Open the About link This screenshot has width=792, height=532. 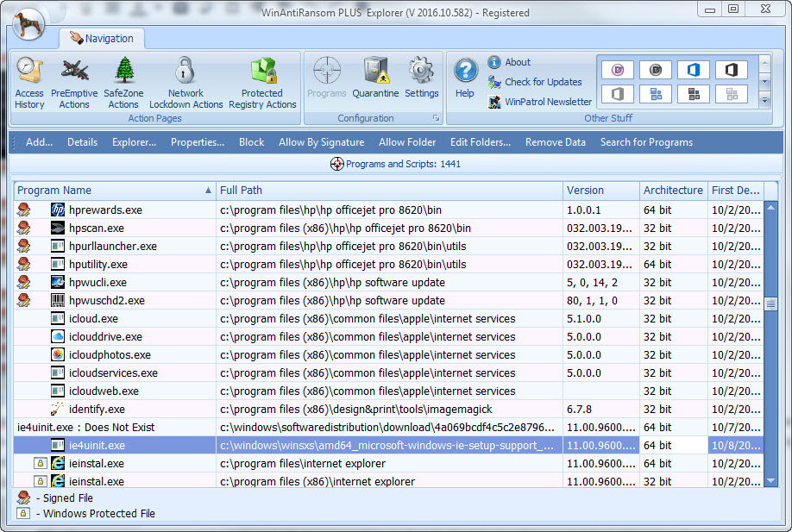pyautogui.click(x=509, y=62)
